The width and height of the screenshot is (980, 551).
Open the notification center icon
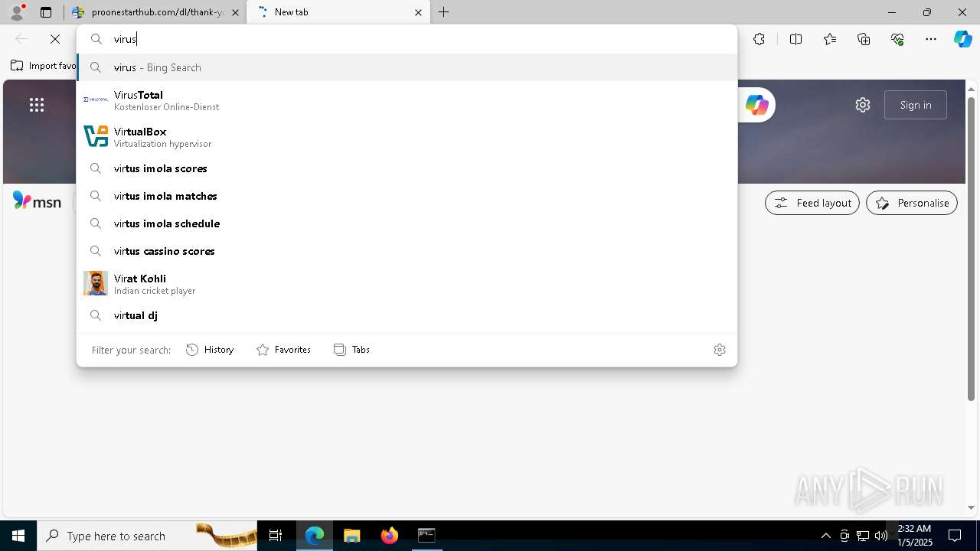[x=955, y=536]
